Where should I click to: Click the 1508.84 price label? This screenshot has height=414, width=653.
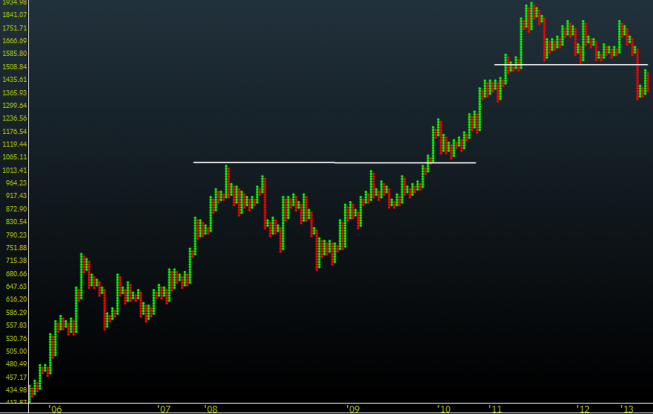pyautogui.click(x=15, y=67)
